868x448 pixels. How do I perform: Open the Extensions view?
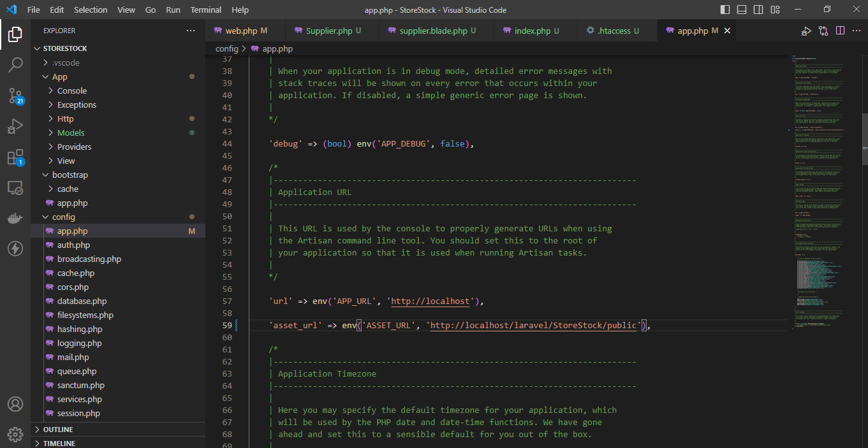coord(15,157)
